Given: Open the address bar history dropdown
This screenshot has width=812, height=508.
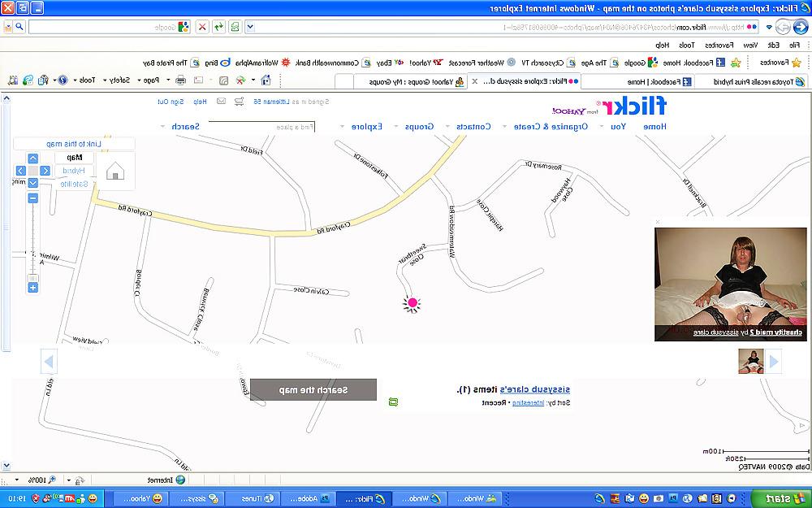Looking at the screenshot, I should (249, 27).
